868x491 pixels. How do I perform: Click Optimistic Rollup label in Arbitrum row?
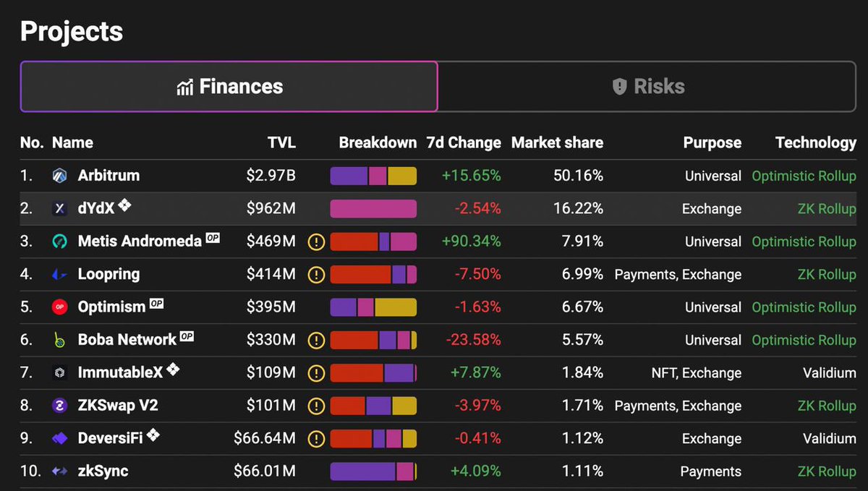804,176
